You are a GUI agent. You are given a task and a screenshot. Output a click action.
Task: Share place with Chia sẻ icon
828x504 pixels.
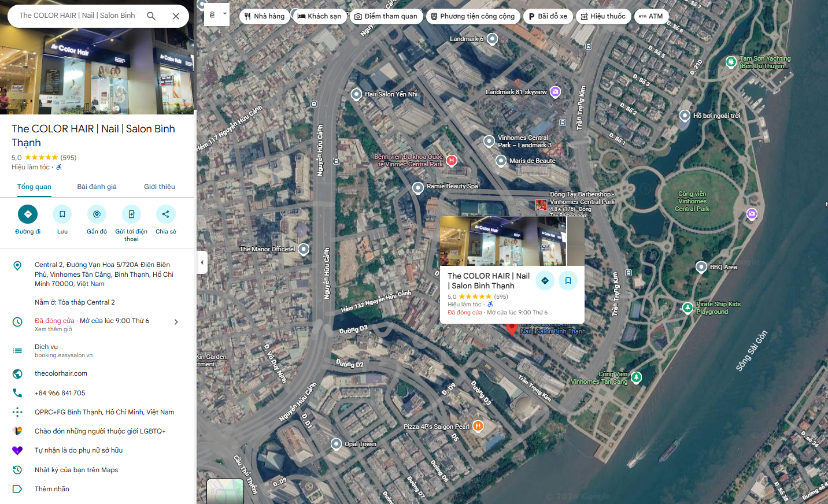[166, 214]
